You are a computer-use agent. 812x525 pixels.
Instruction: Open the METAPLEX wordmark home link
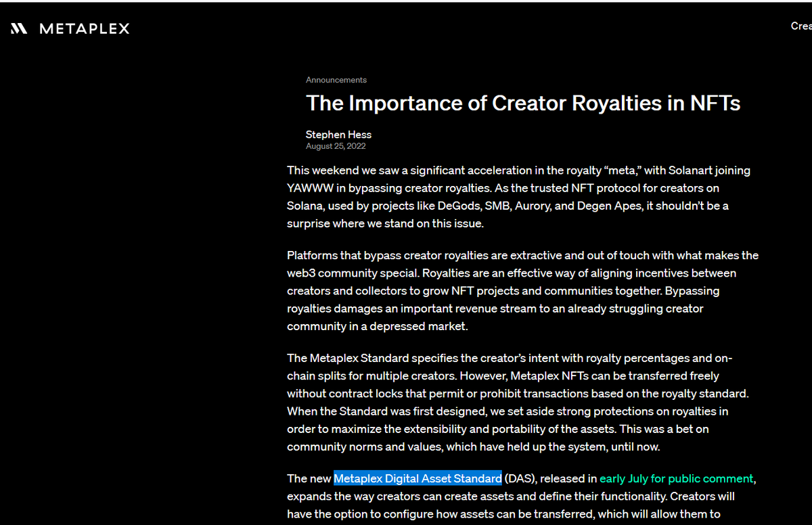coord(85,28)
